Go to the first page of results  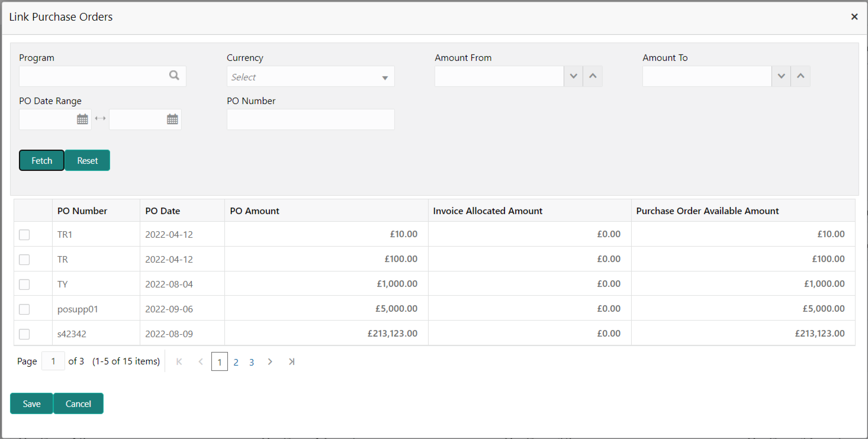click(x=179, y=361)
